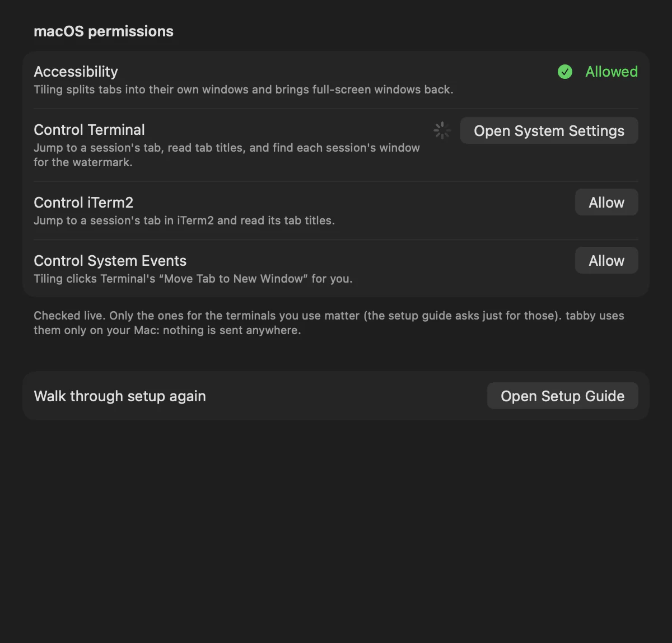
Task: Click the "Checked live" footnote text
Action: [329, 323]
